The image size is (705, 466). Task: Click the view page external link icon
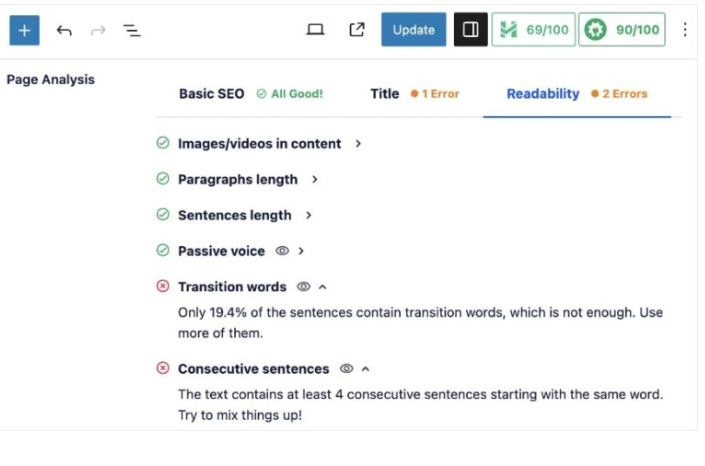[356, 30]
